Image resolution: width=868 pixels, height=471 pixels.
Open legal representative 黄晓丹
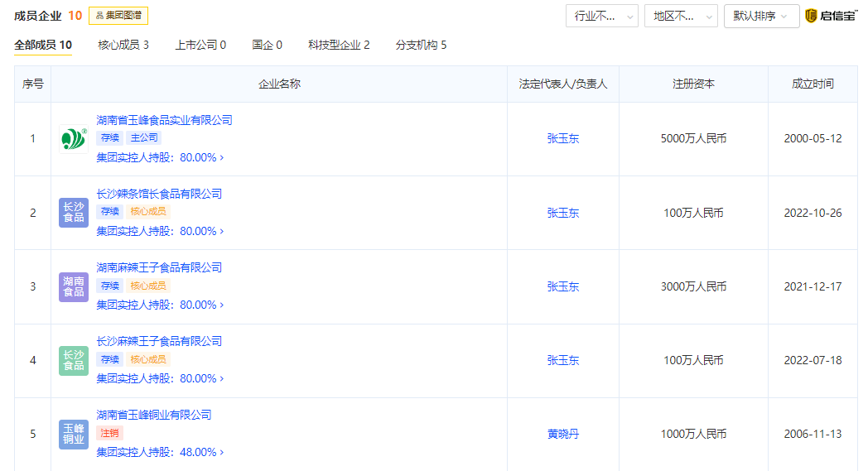[x=563, y=434]
